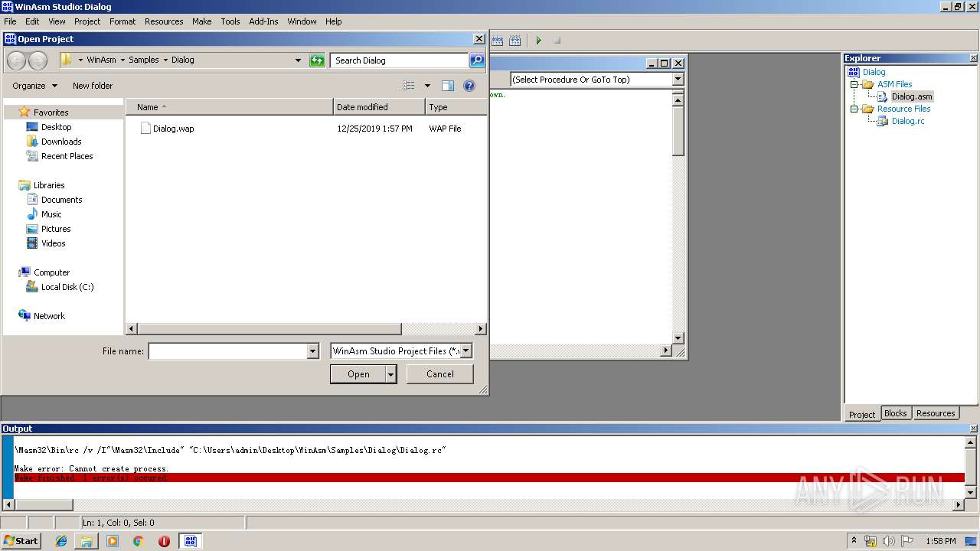Select Dialog.asm in Explorer tree
This screenshot has height=551, width=980.
click(x=912, y=96)
